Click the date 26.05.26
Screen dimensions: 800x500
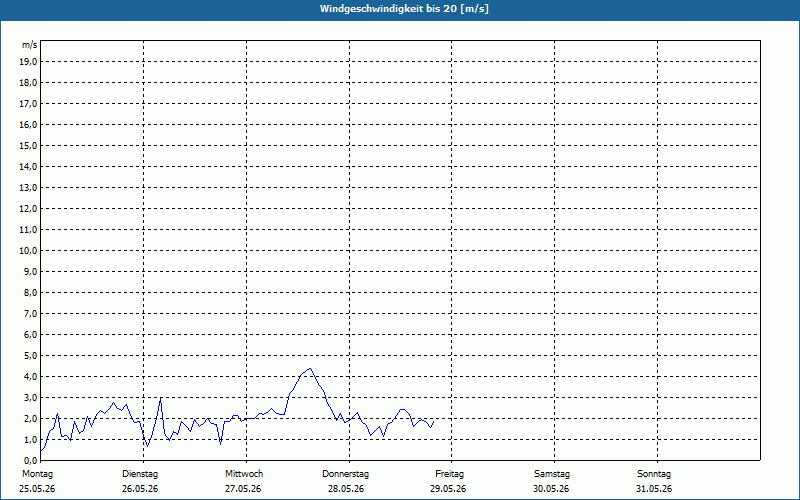tap(140, 489)
